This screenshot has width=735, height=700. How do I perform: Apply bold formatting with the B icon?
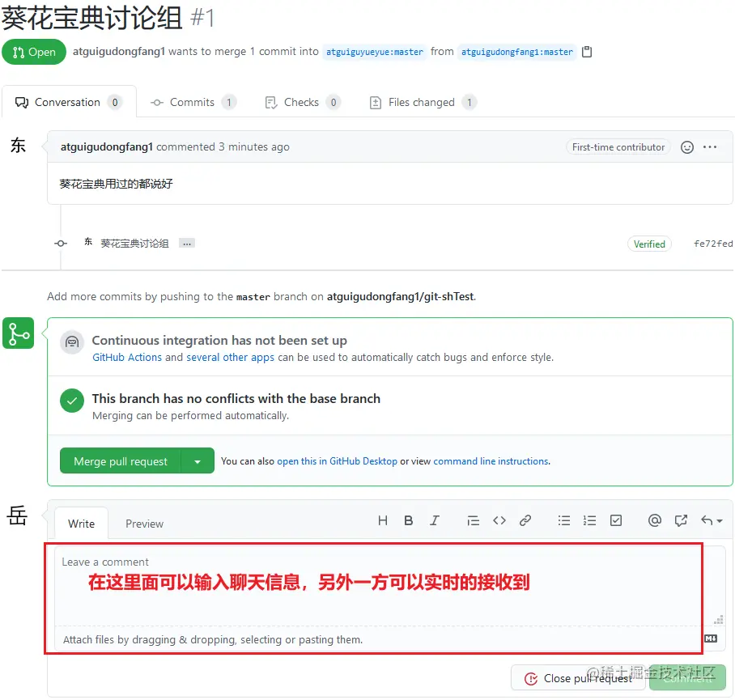point(408,520)
